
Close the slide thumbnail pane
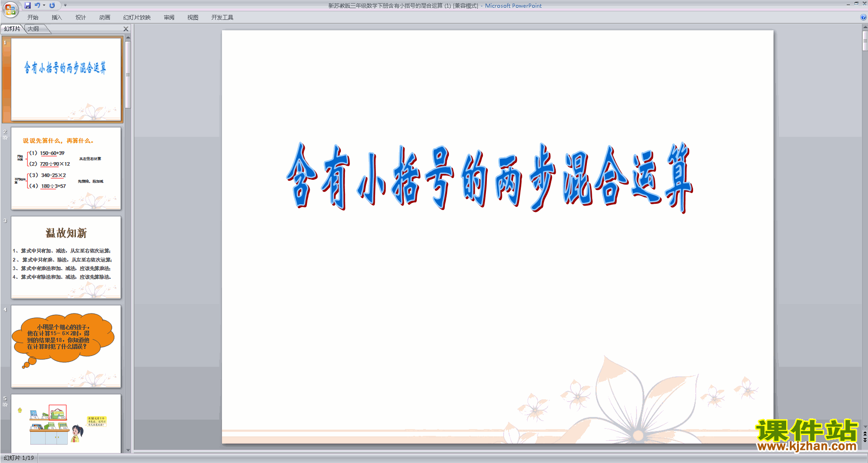pyautogui.click(x=126, y=29)
